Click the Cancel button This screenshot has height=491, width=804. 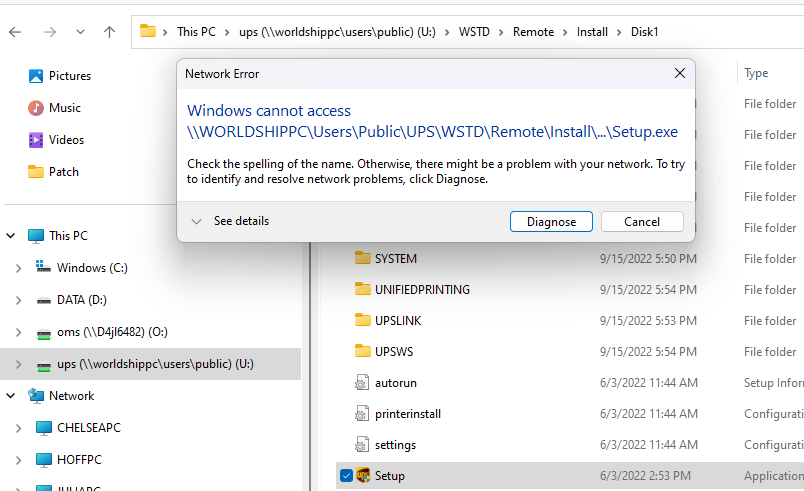(x=642, y=221)
